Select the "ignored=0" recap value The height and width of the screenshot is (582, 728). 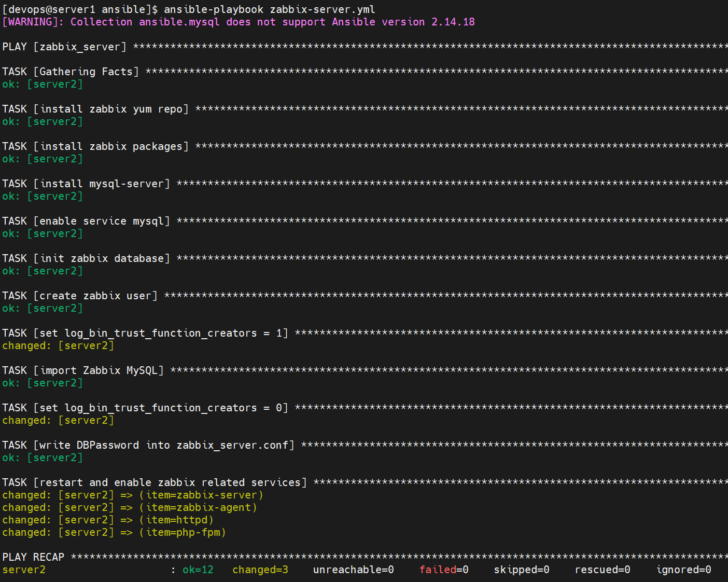[683, 570]
